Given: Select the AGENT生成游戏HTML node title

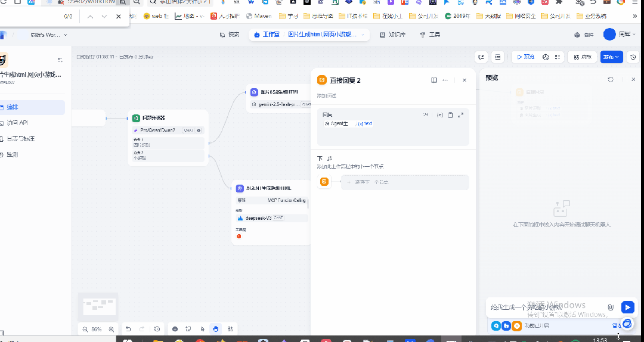Looking at the screenshot, I should point(268,188).
